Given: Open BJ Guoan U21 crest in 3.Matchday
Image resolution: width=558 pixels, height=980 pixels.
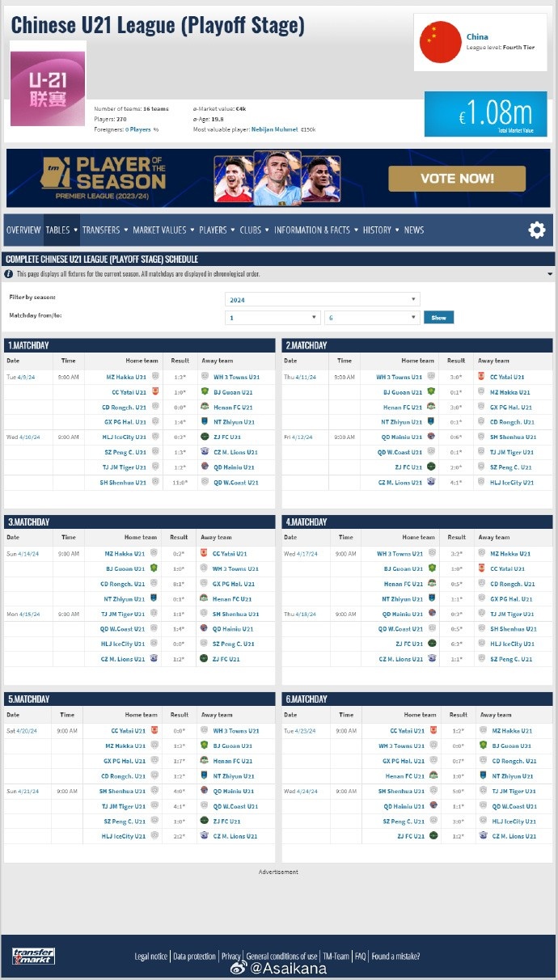Looking at the screenshot, I should (154, 568).
